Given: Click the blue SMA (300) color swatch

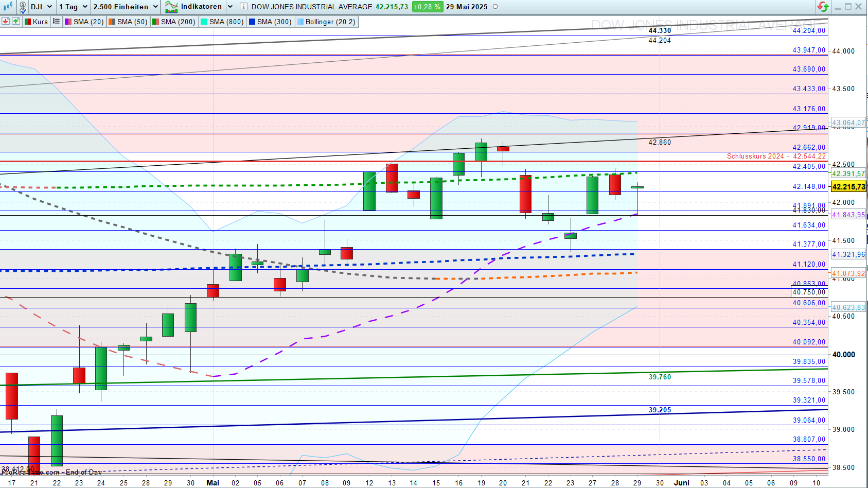Looking at the screenshot, I should [x=252, y=22].
